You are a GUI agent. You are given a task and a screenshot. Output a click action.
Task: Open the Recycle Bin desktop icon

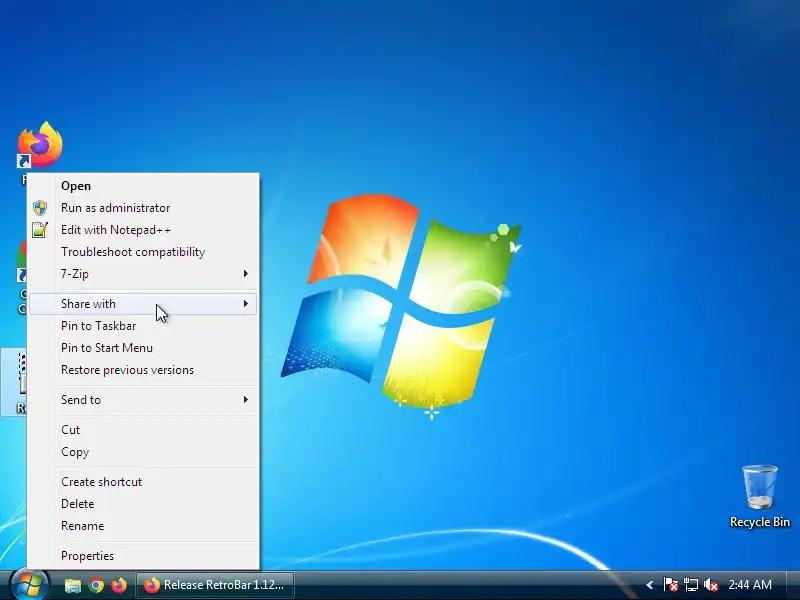click(760, 496)
